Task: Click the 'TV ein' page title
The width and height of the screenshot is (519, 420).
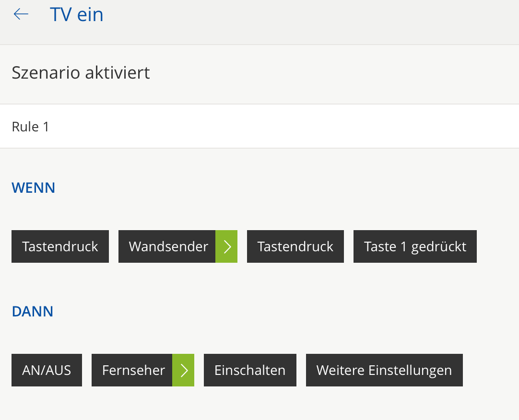Action: click(x=77, y=15)
